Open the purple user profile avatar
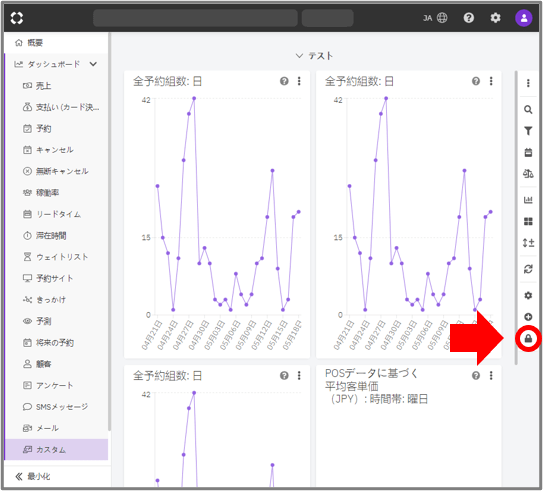The height and width of the screenshot is (491, 543). coord(524,18)
